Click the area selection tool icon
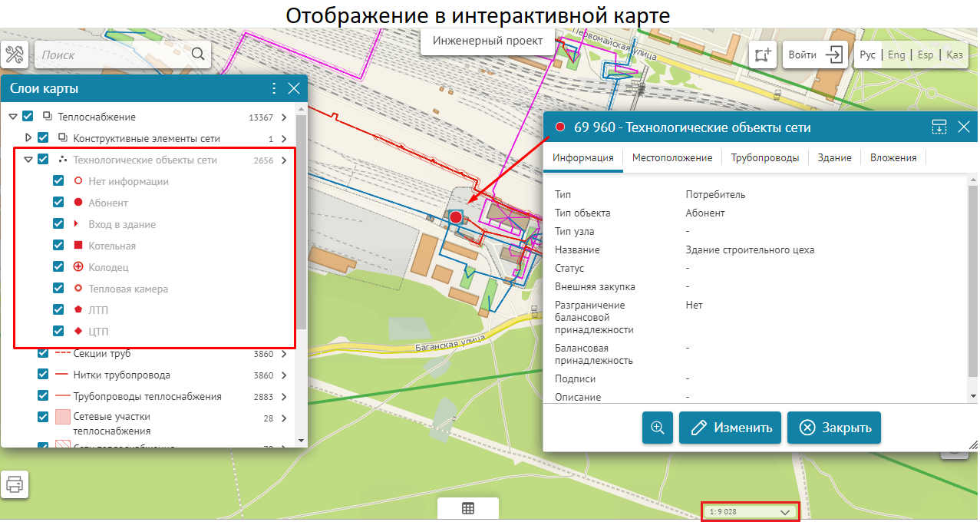 pos(761,55)
